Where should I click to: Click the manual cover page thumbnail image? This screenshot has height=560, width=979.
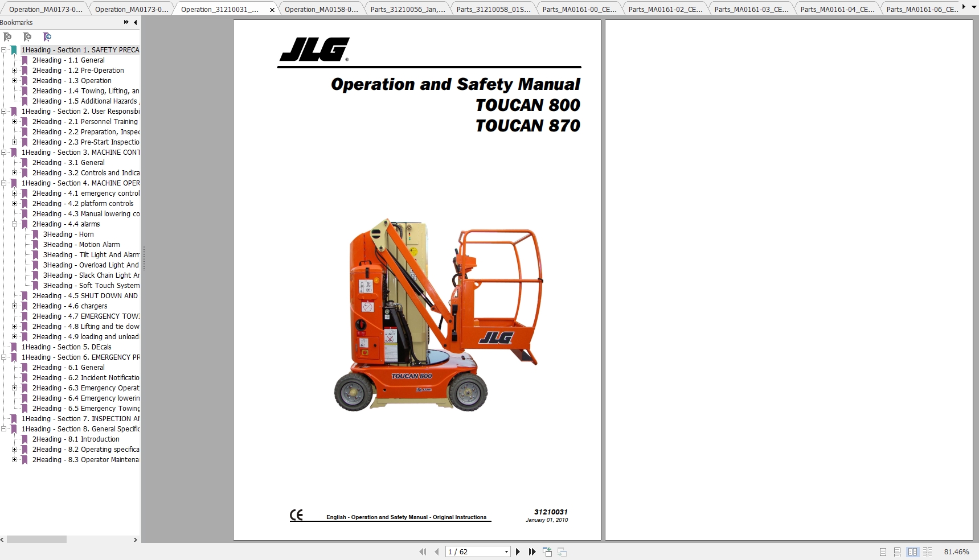point(438,315)
